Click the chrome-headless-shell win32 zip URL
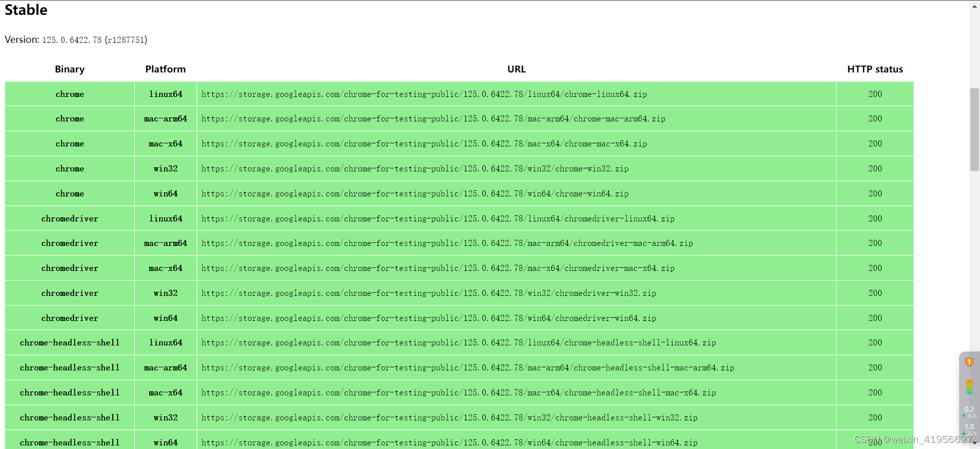Image resolution: width=980 pixels, height=449 pixels. [x=449, y=418]
